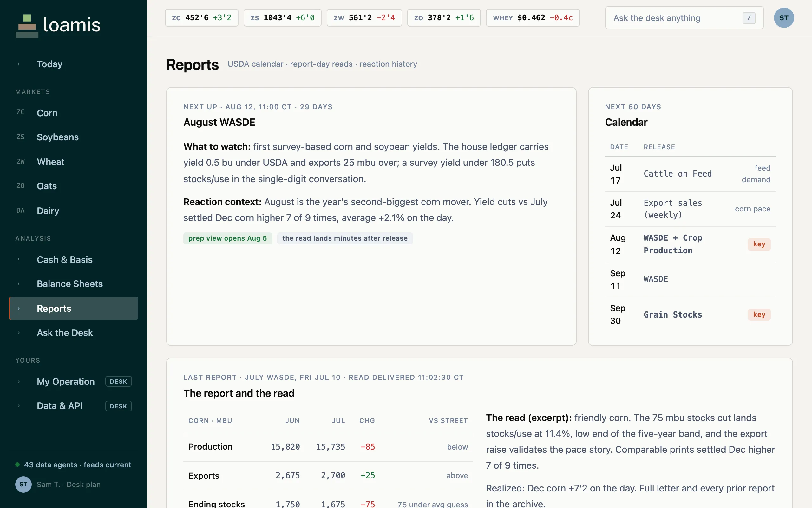Expand the chevron beside My Operation
This screenshot has width=812, height=508.
pos(18,382)
